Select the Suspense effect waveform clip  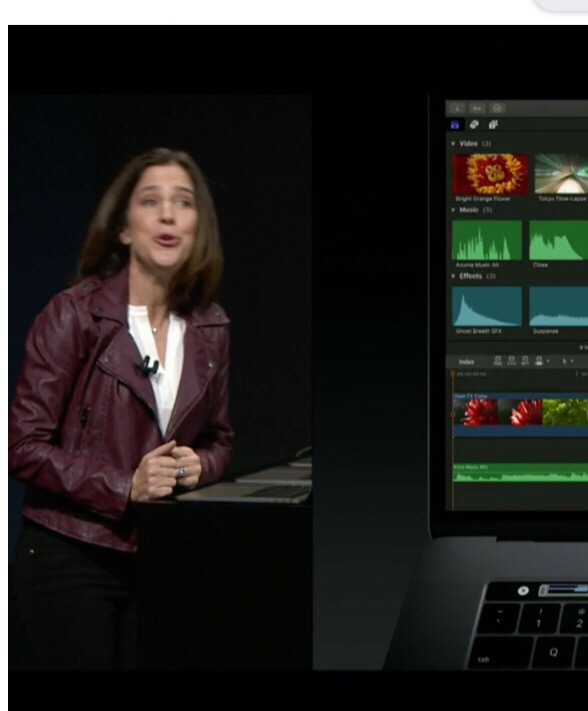coord(559,306)
